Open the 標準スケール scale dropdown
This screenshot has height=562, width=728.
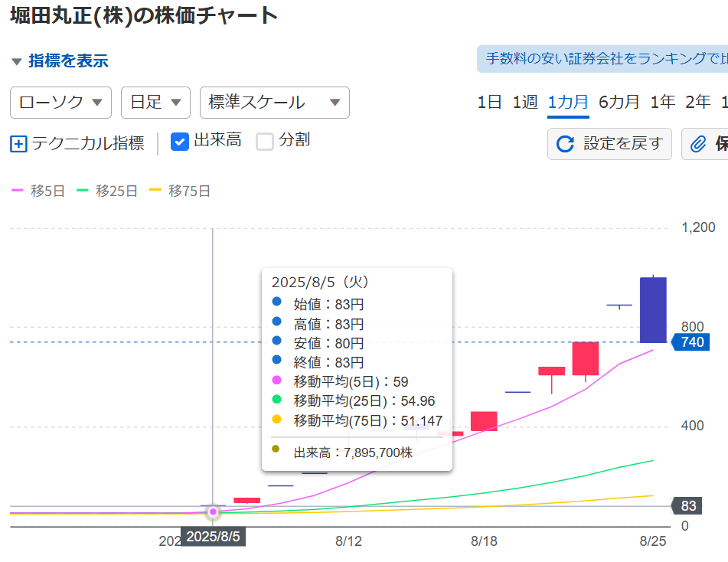point(274,103)
